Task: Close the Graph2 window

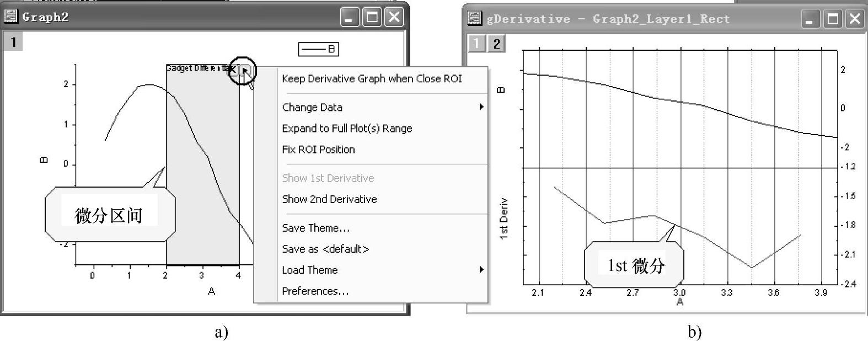Action: point(394,17)
